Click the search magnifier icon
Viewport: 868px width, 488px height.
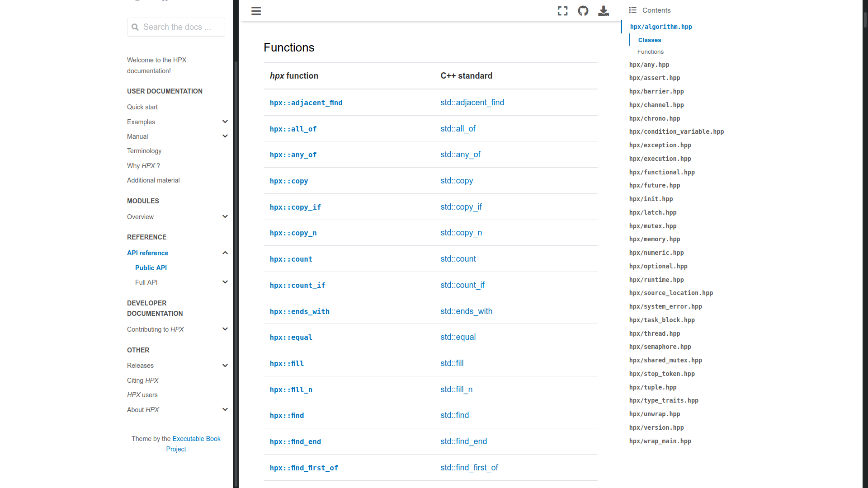click(x=135, y=27)
